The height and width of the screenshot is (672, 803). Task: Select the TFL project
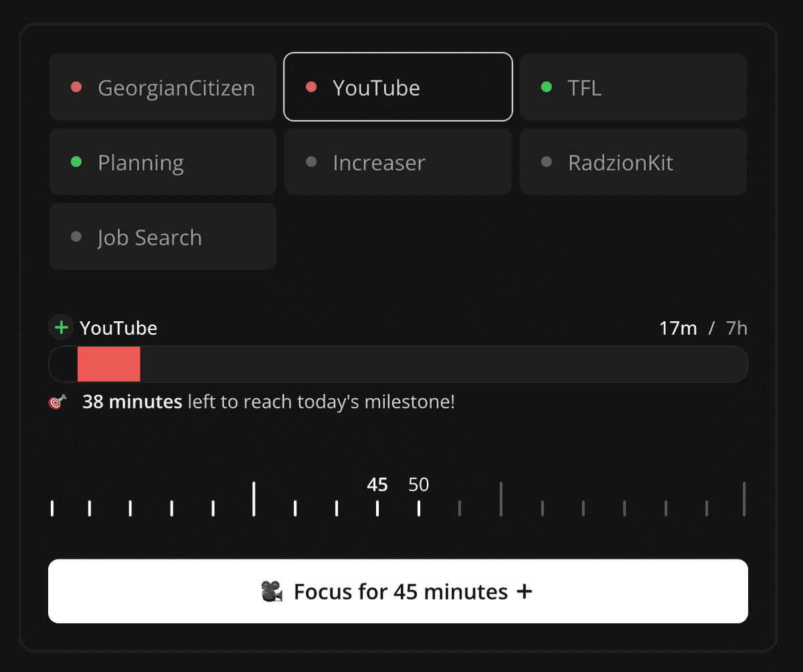click(633, 87)
